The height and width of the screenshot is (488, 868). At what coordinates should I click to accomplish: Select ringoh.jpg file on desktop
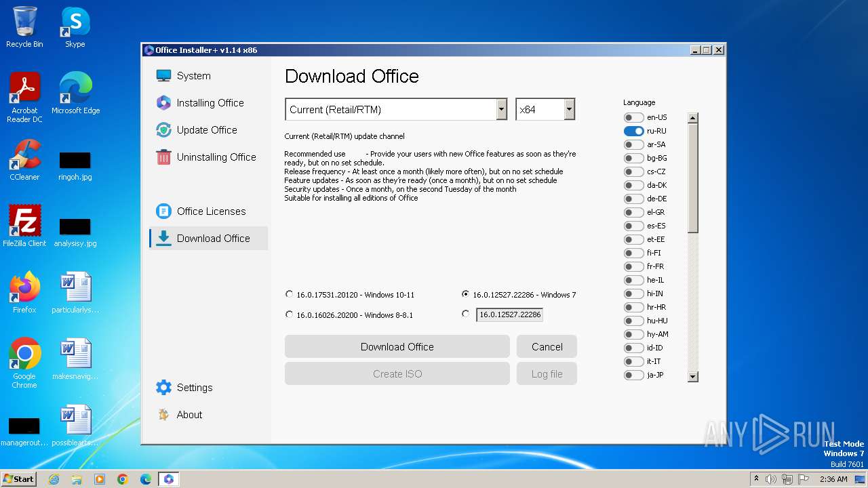75,166
